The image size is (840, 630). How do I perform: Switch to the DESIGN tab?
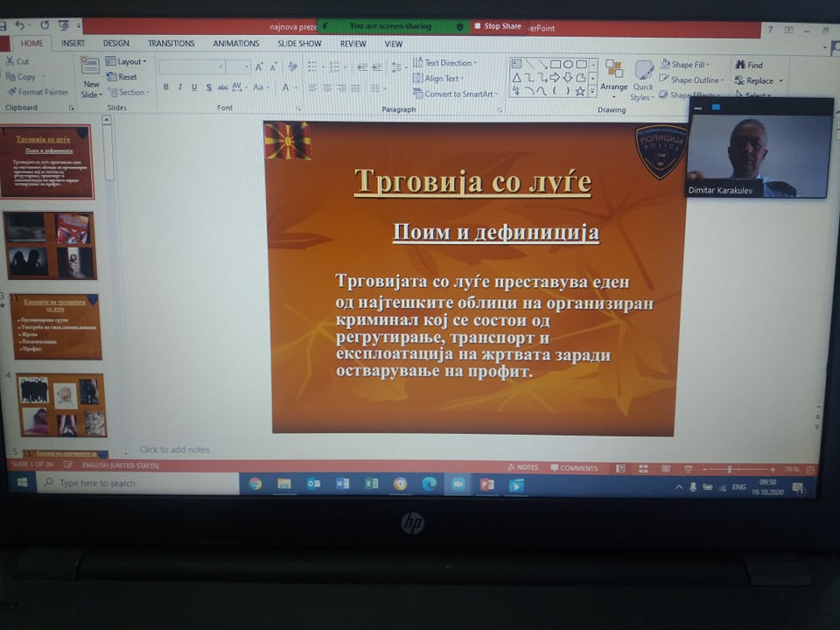[x=116, y=44]
